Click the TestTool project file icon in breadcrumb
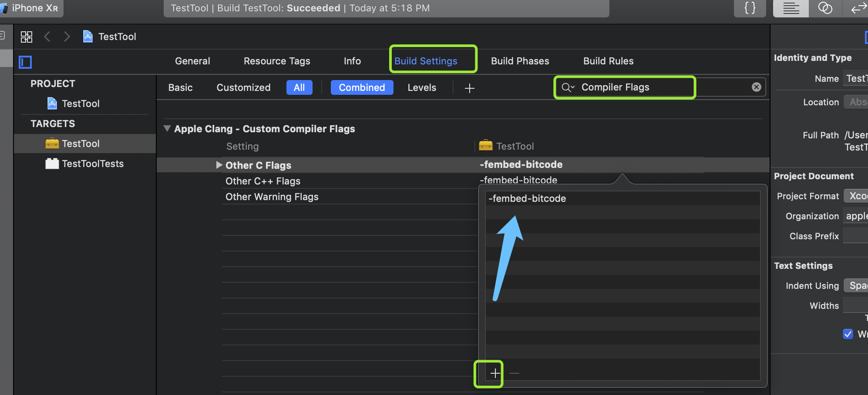The height and width of the screenshot is (395, 868). pyautogui.click(x=88, y=37)
